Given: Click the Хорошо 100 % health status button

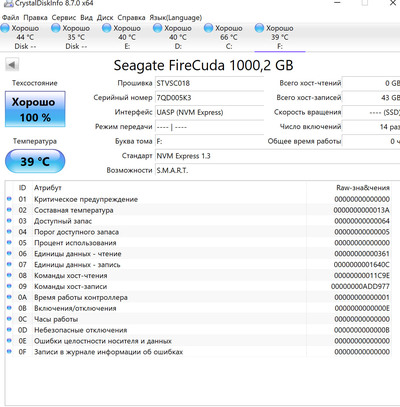Looking at the screenshot, I should (35, 109).
